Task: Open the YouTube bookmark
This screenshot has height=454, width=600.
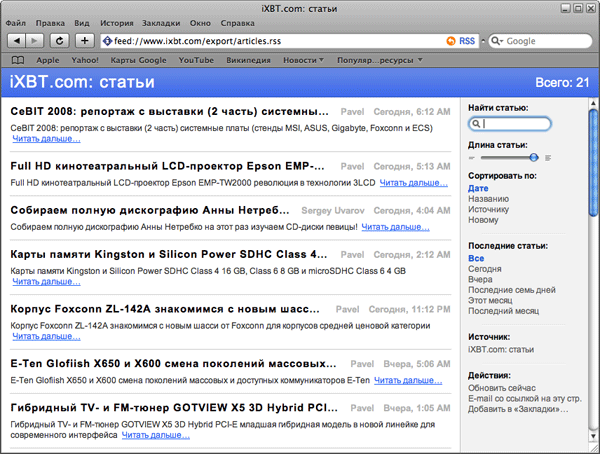Action: coord(196,60)
